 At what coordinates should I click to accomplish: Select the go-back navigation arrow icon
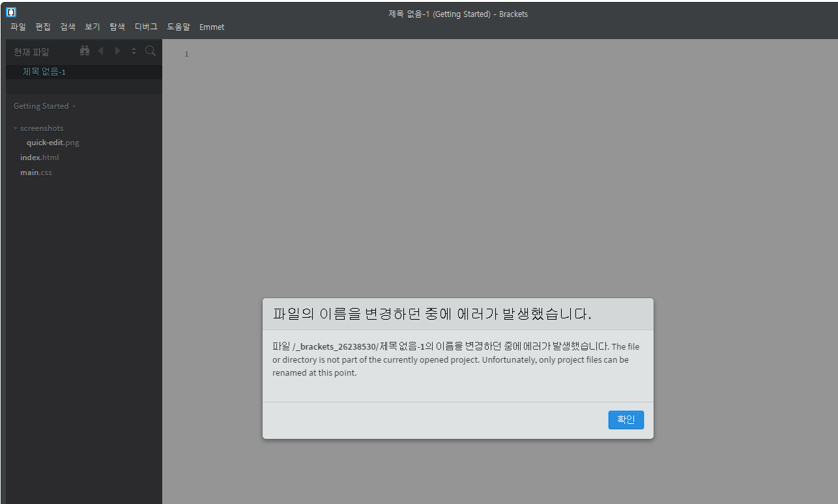point(100,50)
